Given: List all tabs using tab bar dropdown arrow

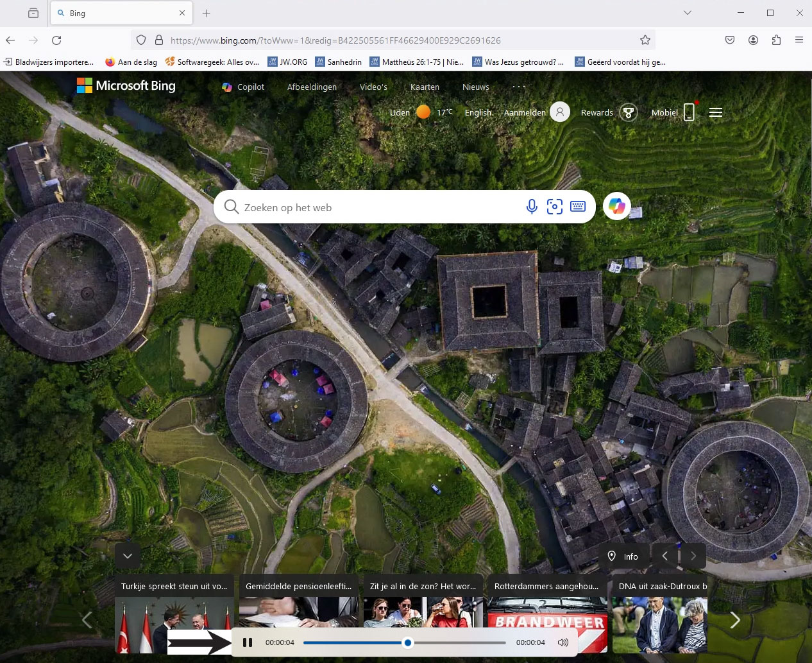Looking at the screenshot, I should coord(688,13).
